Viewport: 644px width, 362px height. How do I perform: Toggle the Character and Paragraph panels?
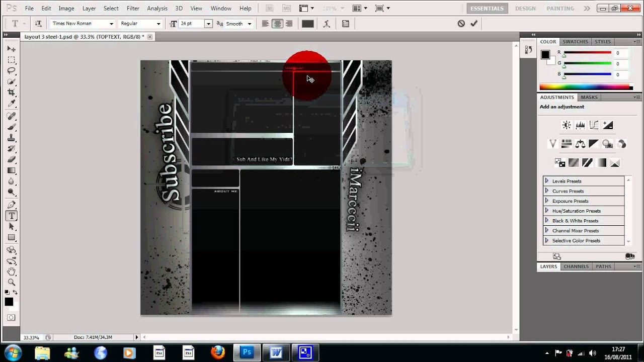[x=346, y=24]
